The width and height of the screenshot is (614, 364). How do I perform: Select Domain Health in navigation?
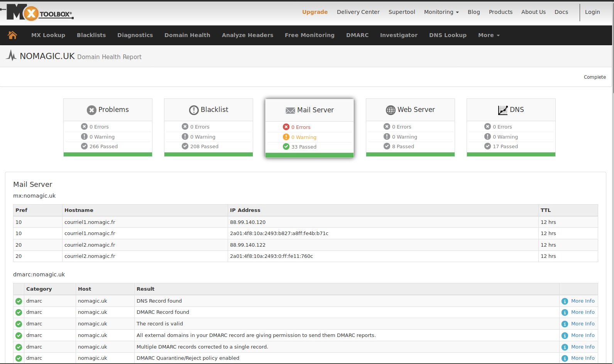[187, 35]
